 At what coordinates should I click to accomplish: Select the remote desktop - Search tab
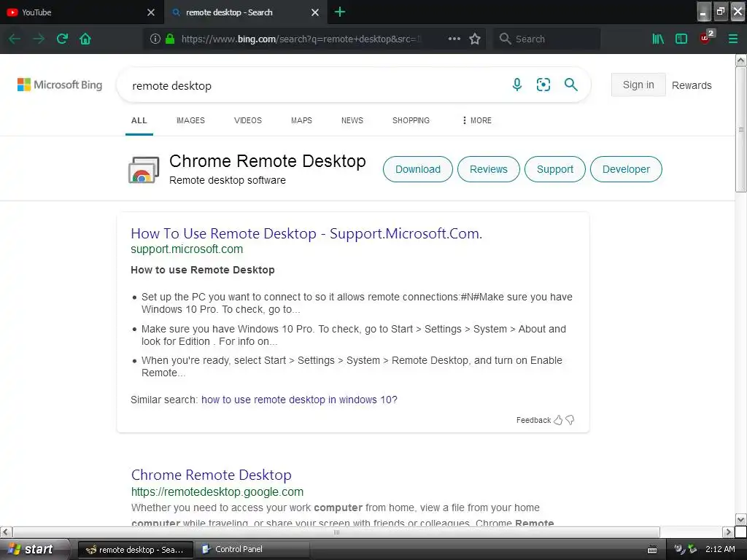[x=239, y=12]
